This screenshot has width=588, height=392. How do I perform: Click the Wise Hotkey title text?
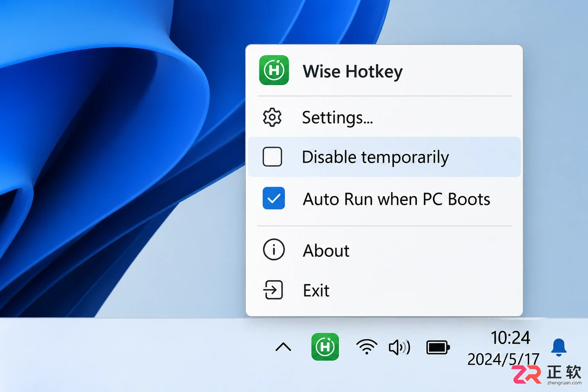click(353, 71)
